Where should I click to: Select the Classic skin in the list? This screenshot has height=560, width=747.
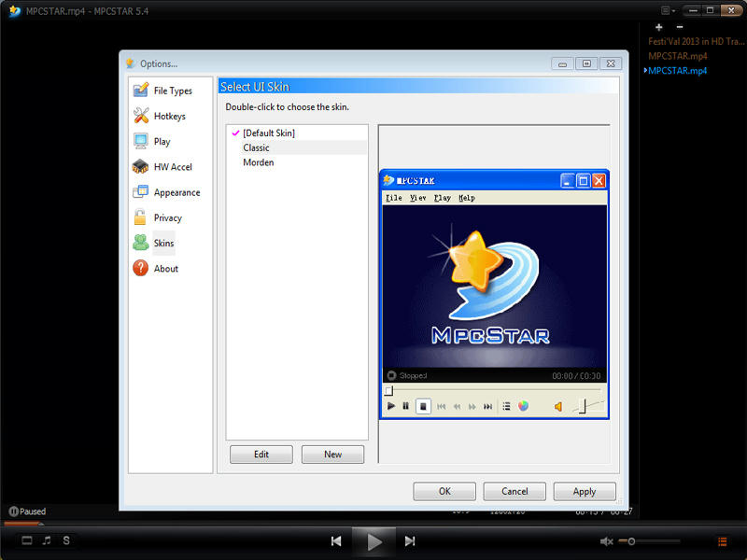coord(297,147)
